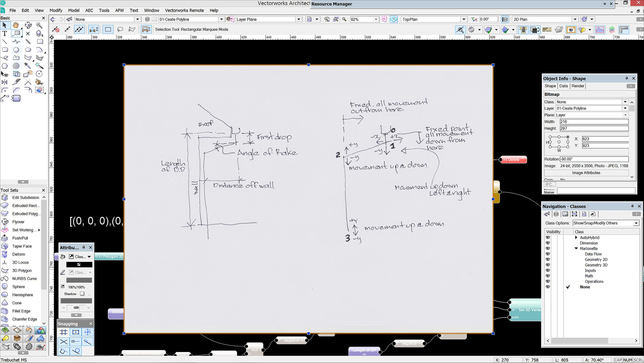The width and height of the screenshot is (644, 363).
Task: Toggle visibility of Inputs class
Action: pos(548,270)
